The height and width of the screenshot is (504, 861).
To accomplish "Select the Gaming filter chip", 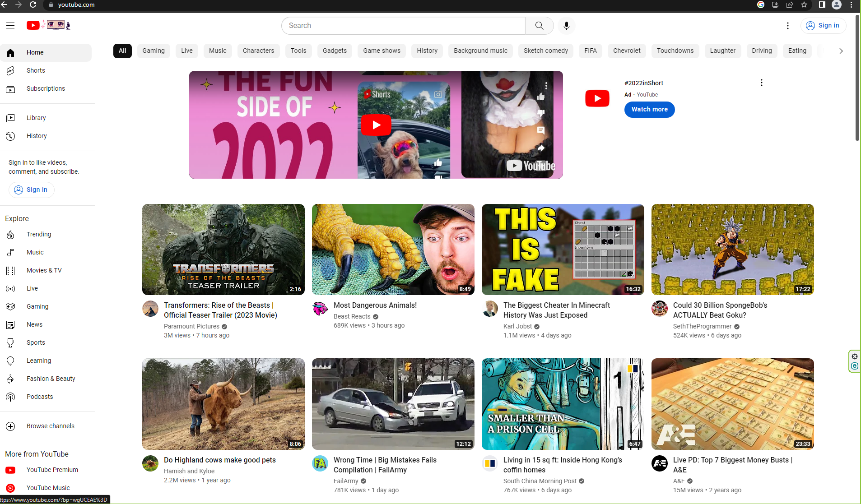I will point(153,51).
